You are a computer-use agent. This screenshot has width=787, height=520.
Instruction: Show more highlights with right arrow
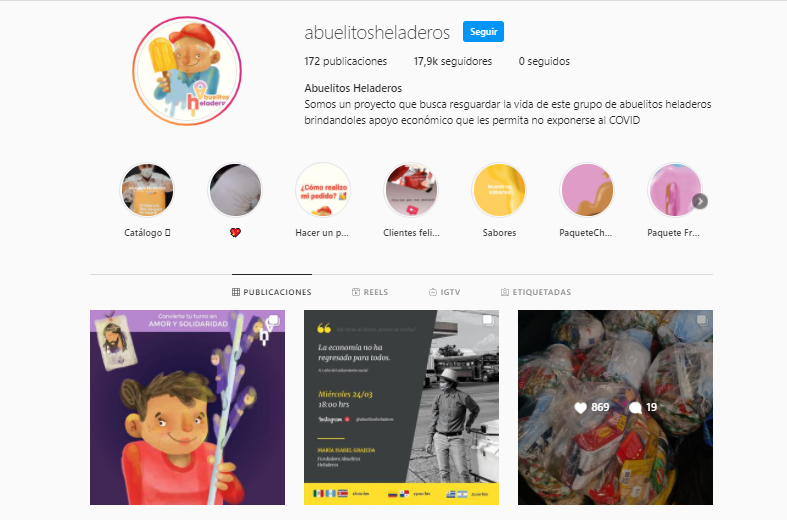click(x=700, y=201)
